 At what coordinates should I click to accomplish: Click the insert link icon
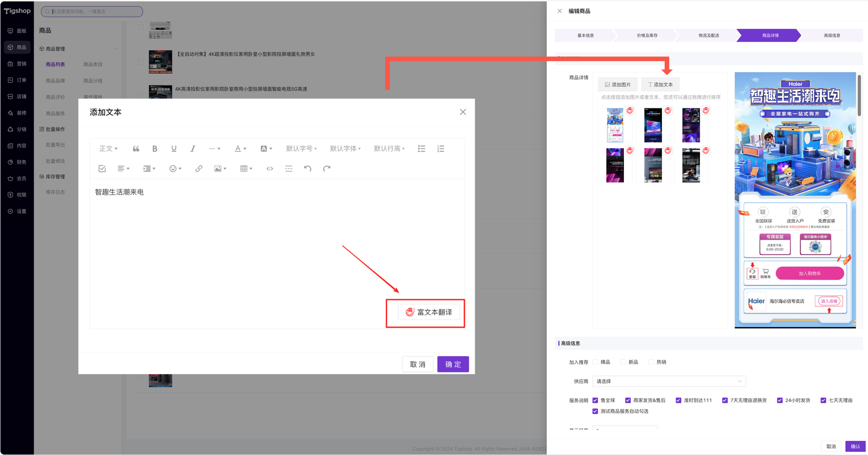coord(199,169)
